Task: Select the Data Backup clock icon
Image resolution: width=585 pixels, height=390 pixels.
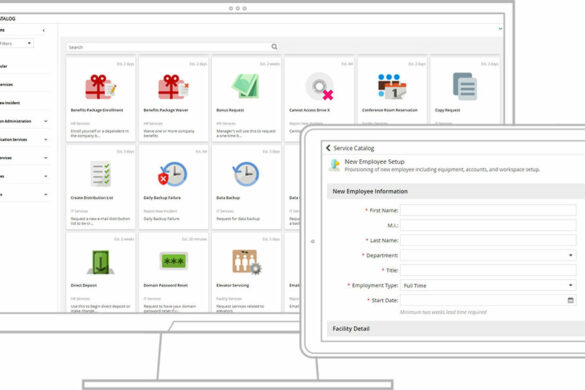Action: click(245, 174)
